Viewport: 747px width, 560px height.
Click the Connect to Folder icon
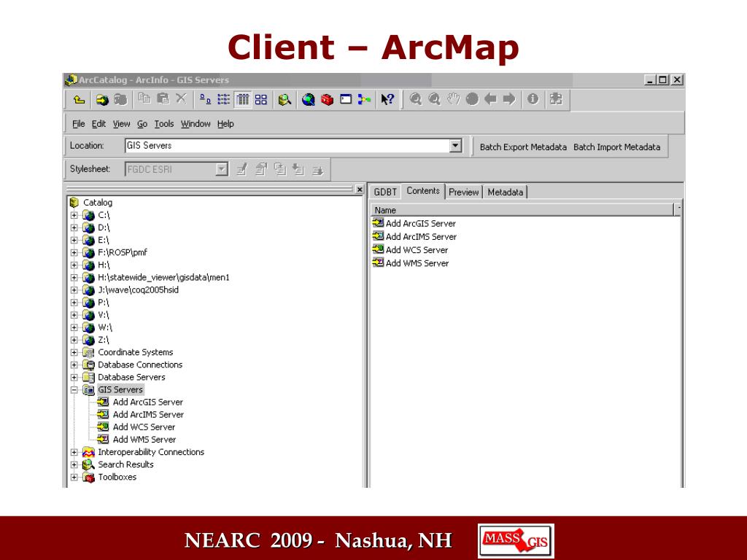(102, 99)
